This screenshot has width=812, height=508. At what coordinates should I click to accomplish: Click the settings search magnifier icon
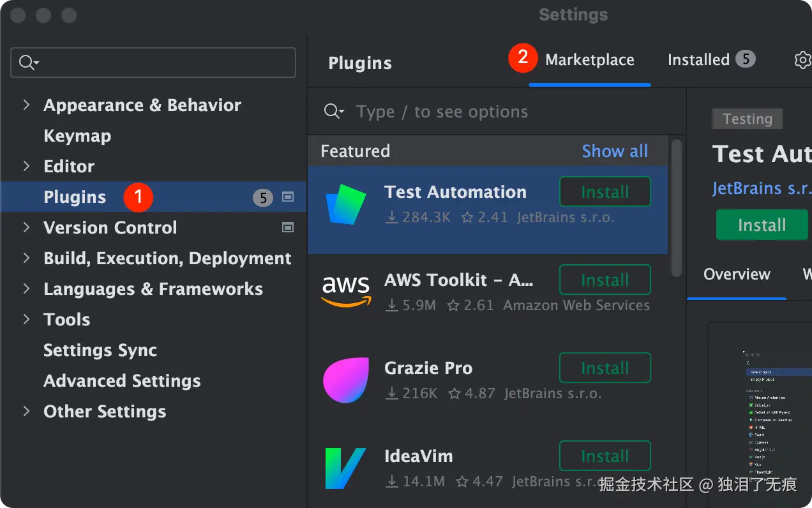[x=27, y=63]
